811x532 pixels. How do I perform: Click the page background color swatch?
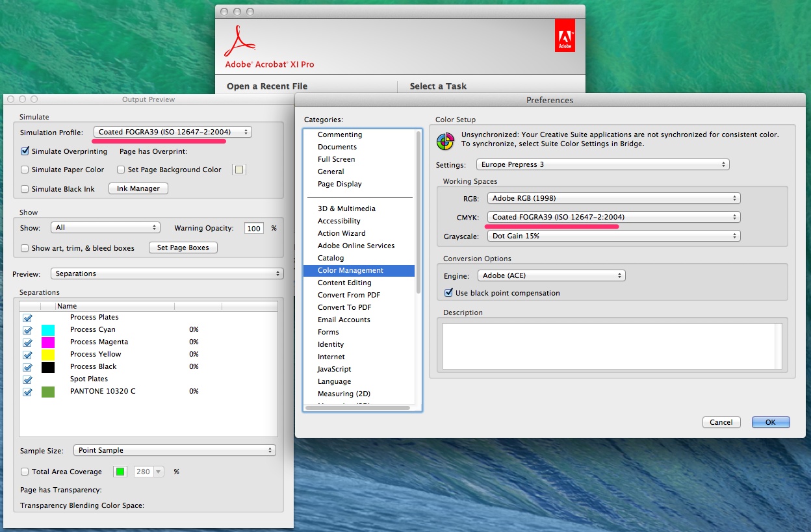click(x=240, y=170)
